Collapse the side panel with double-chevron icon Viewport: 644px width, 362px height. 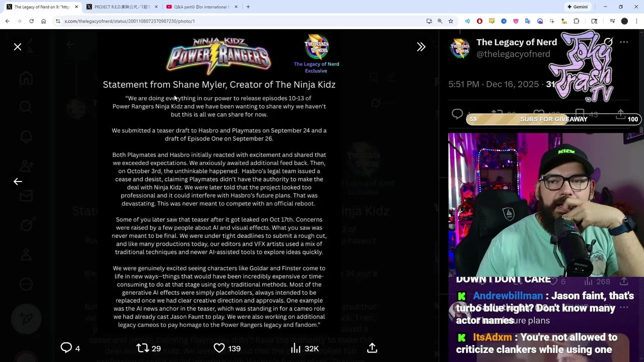(x=421, y=47)
